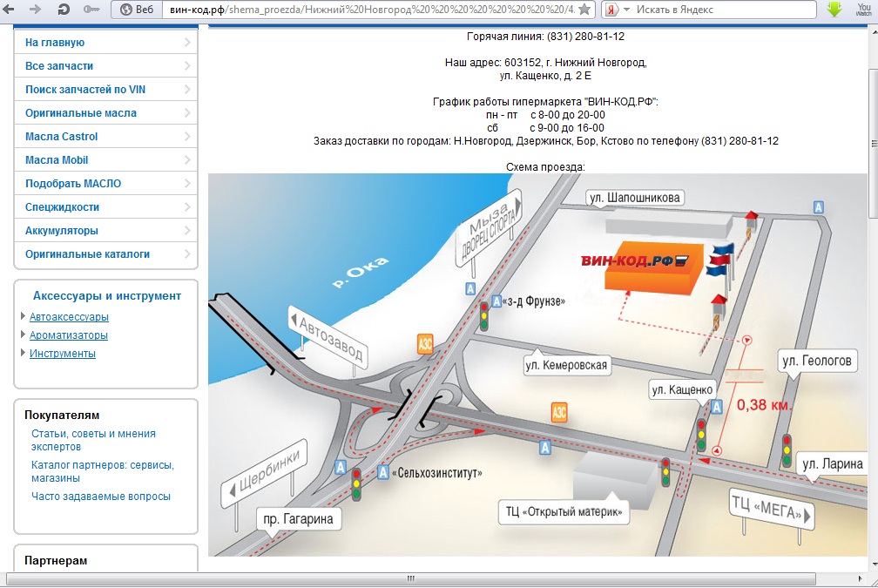
Task: Open Ароматизаторы link
Action: coord(68,335)
